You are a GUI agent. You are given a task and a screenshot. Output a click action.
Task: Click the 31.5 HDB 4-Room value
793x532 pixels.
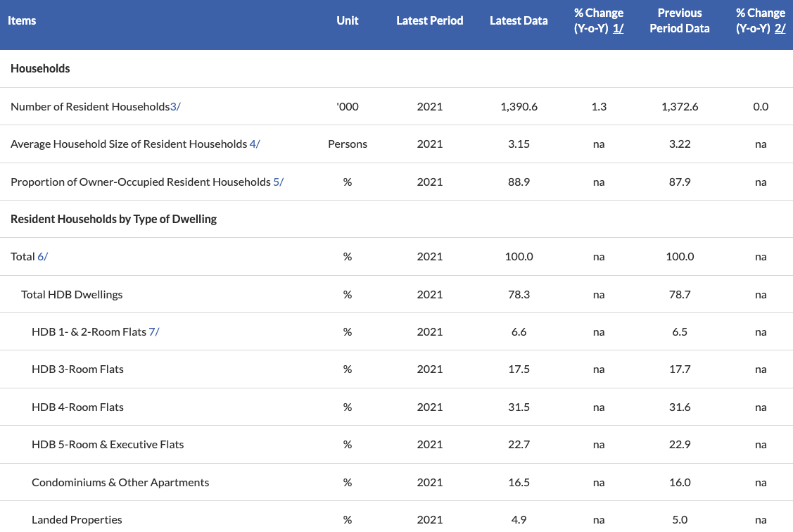coord(519,407)
